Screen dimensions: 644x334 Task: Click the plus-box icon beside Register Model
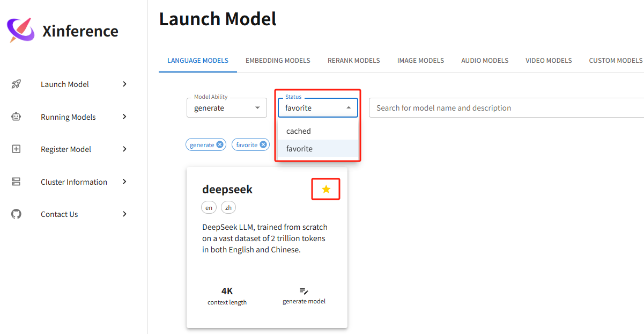16,149
